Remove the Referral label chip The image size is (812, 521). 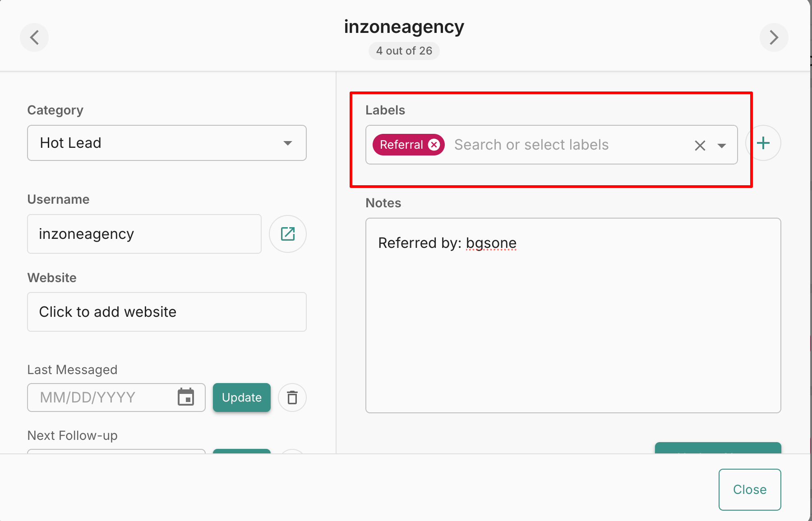[434, 145]
